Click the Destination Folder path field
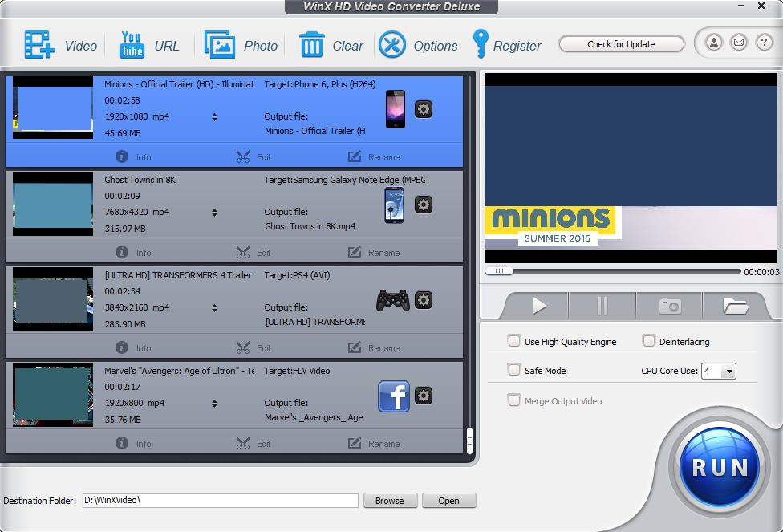Viewport: 783px width, 532px height. pos(220,501)
